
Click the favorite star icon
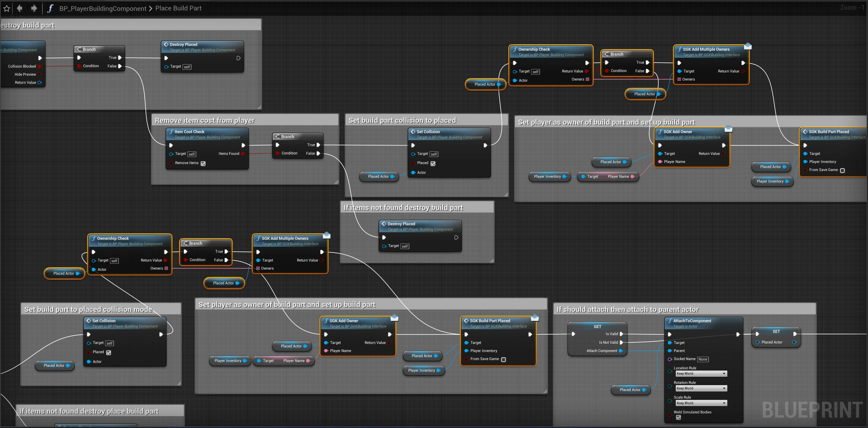pyautogui.click(x=6, y=9)
